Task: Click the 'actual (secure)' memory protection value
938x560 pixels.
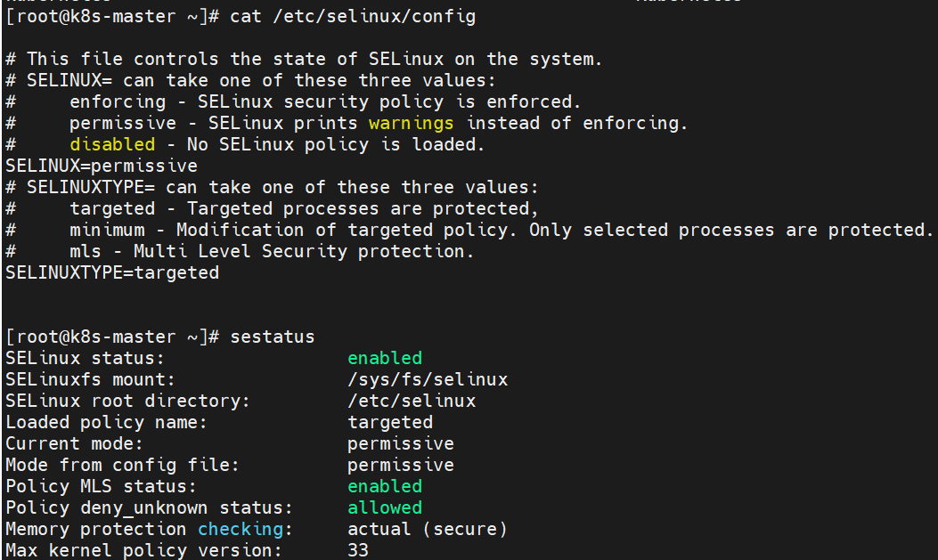Action: click(428, 529)
